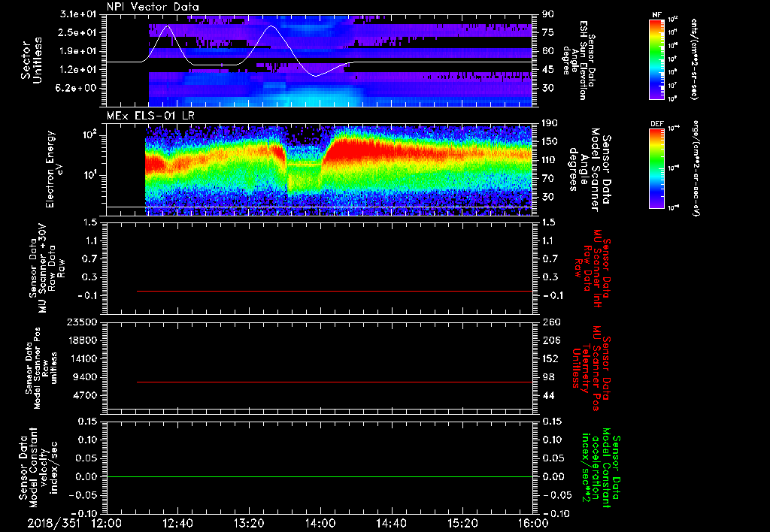Click the '4700' scanner position tick value

[85, 395]
